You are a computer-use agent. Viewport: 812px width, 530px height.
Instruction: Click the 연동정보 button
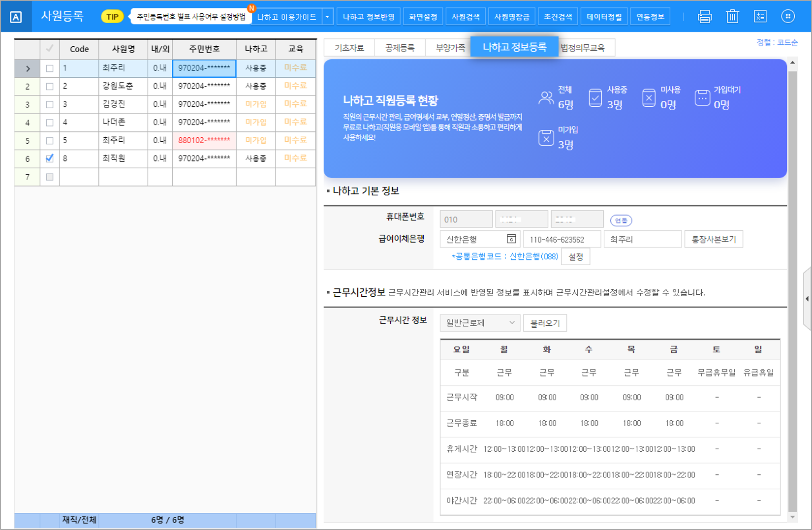[x=650, y=17]
